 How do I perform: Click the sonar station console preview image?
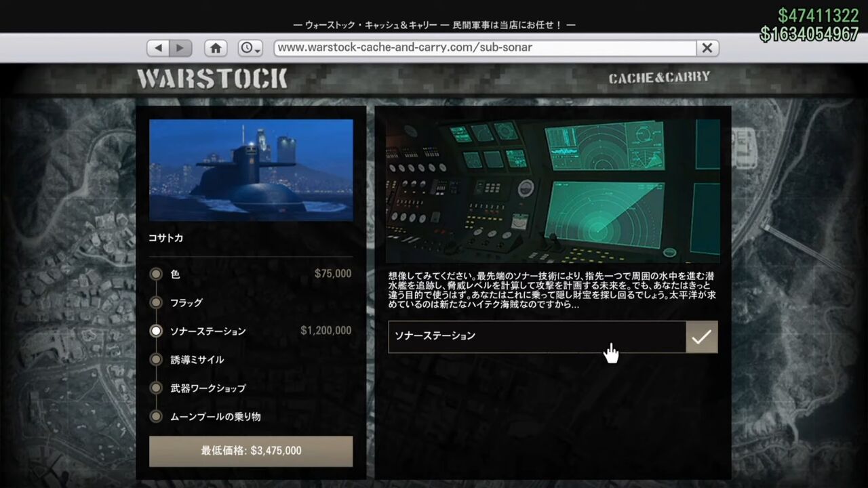click(553, 191)
